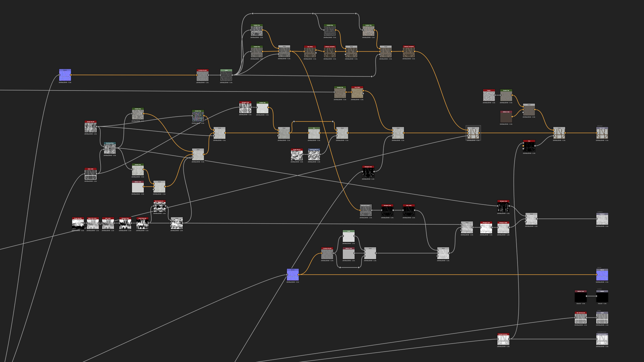Image resolution: width=644 pixels, height=362 pixels.
Task: Click the highlighted Blend node with frame outline
Action: pos(473,133)
